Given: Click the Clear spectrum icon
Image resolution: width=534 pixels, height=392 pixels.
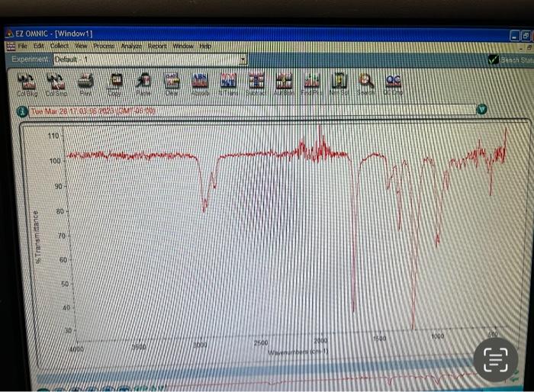Looking at the screenshot, I should (172, 85).
